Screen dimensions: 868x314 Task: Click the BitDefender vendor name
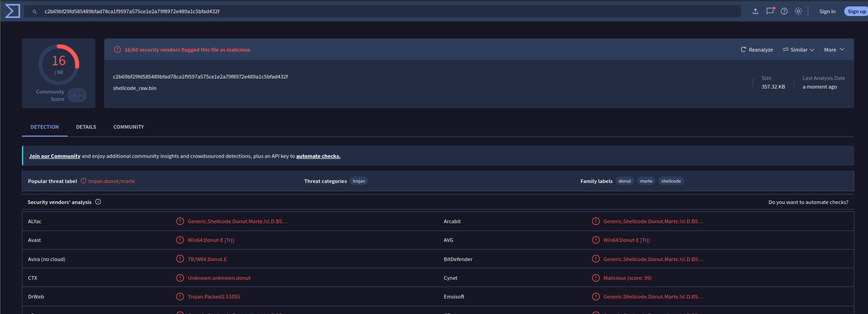pyautogui.click(x=457, y=259)
